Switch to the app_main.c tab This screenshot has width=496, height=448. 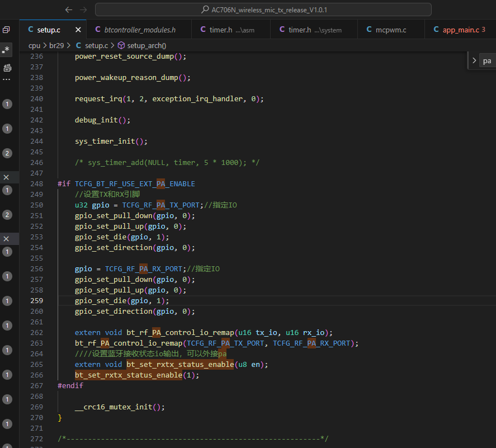click(460, 30)
